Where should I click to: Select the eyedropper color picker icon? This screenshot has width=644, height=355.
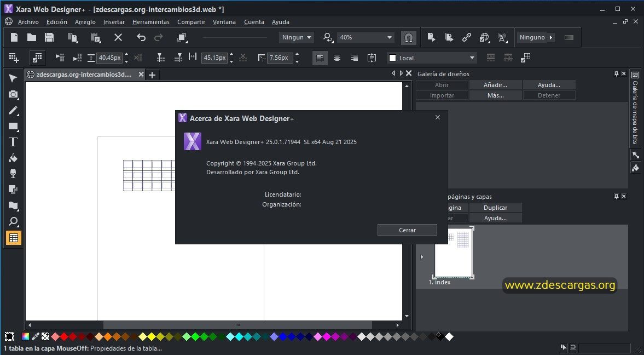coord(36,336)
